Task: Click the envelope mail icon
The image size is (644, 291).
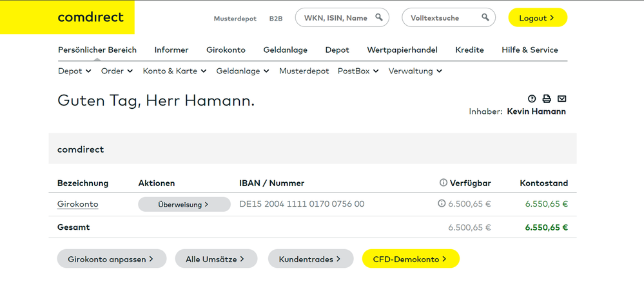Action: pos(561,99)
